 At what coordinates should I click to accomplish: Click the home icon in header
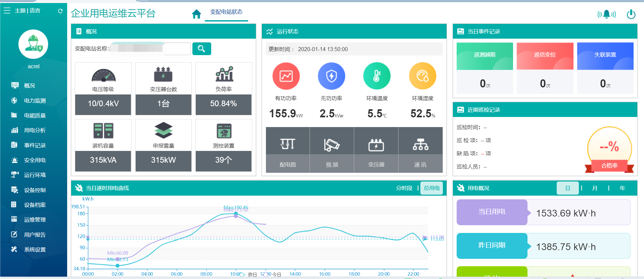(x=196, y=14)
